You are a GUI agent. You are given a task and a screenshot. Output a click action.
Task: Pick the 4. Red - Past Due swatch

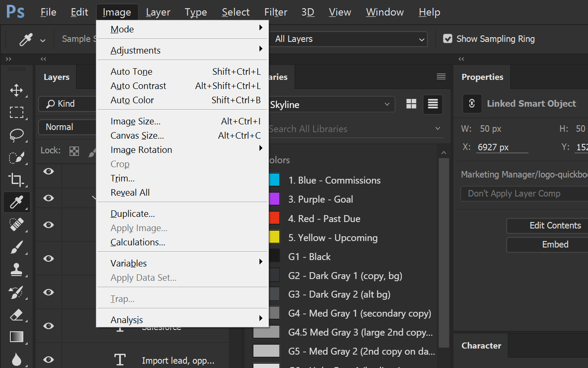274,218
